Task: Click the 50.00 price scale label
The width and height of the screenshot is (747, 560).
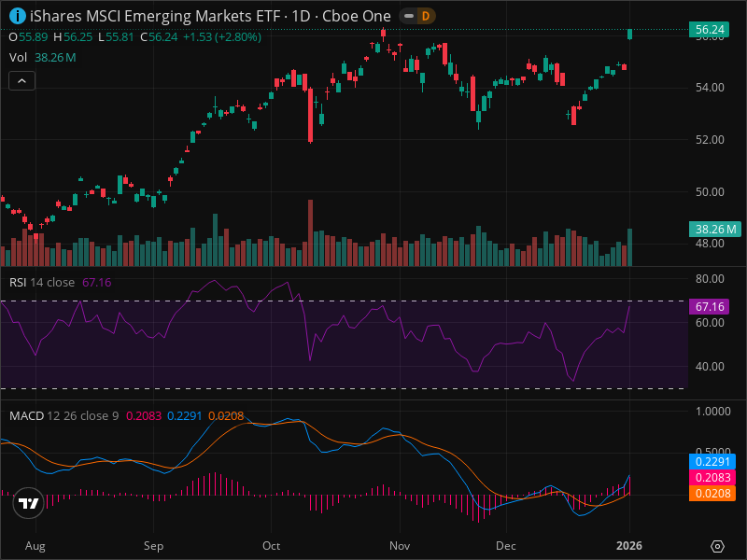Action: (710, 192)
